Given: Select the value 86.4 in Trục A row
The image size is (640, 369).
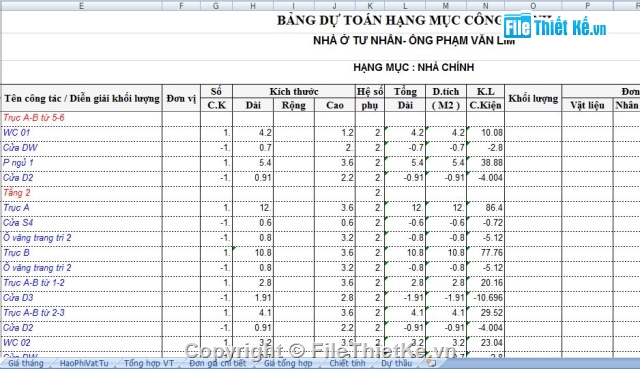Looking at the screenshot, I should click(494, 208).
